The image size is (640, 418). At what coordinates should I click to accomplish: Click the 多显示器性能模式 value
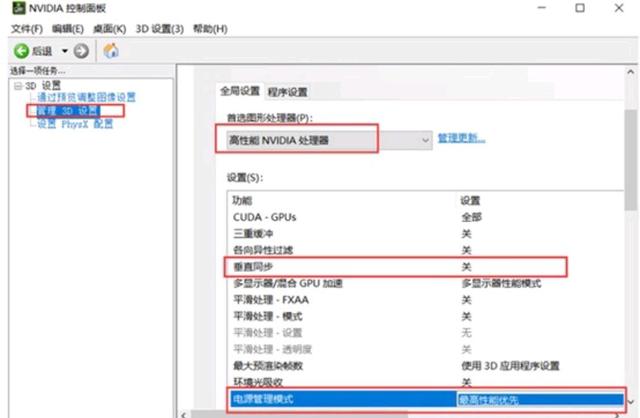pos(501,283)
